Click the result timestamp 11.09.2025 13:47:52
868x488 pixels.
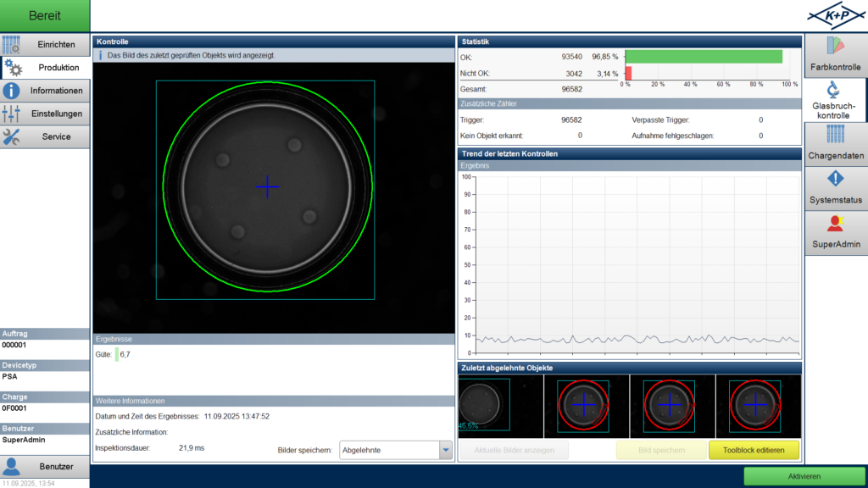pyautogui.click(x=237, y=417)
